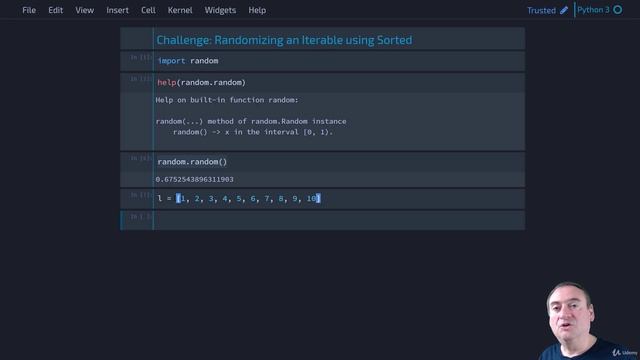Viewport: 640px width, 360px height.
Task: Open the Insert menu
Action: click(x=118, y=10)
